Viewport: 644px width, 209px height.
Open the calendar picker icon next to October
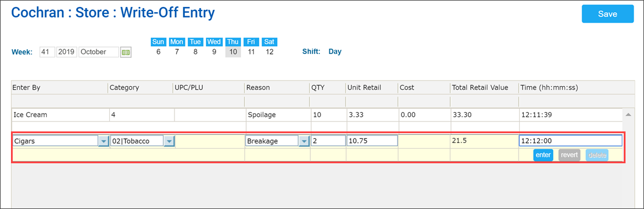(x=126, y=52)
